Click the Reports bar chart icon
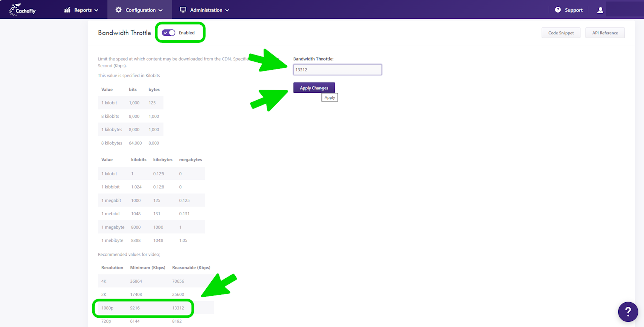This screenshot has height=327, width=644. pos(68,10)
